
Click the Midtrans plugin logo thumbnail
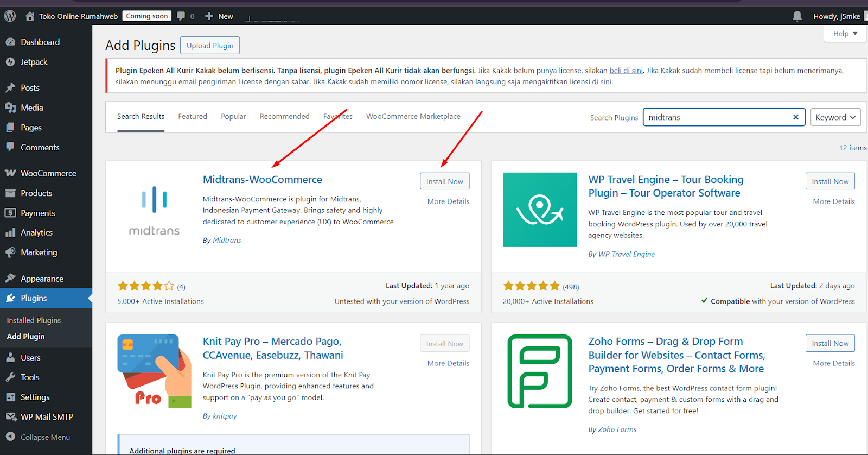click(154, 210)
